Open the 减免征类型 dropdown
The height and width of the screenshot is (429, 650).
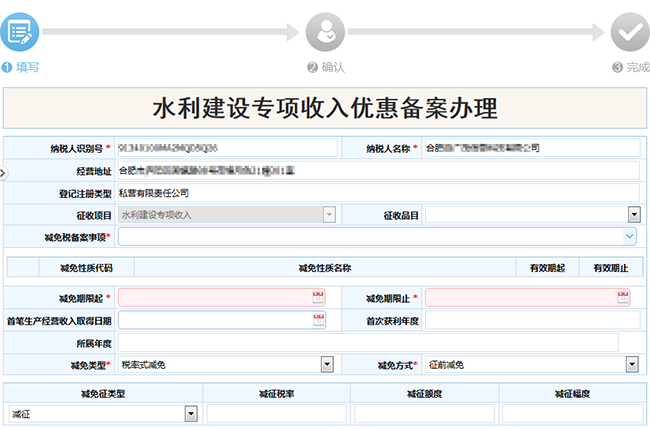[x=190, y=413]
